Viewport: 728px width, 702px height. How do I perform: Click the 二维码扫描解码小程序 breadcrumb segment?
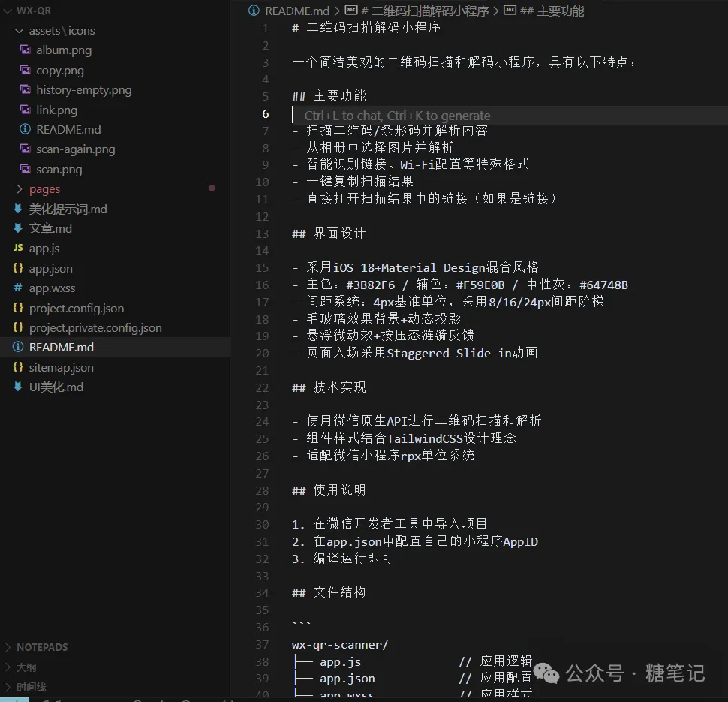[x=425, y=11]
